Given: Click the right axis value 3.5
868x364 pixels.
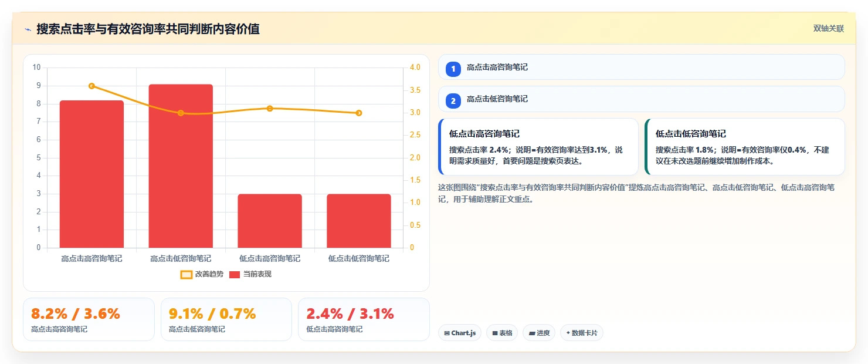Looking at the screenshot, I should click(415, 90).
